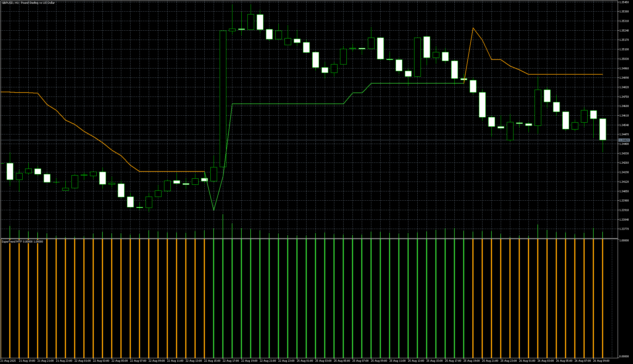633x364 pixels.
Task: Click the 22 Aug 19:00 time label
Action: (x=249, y=361)
